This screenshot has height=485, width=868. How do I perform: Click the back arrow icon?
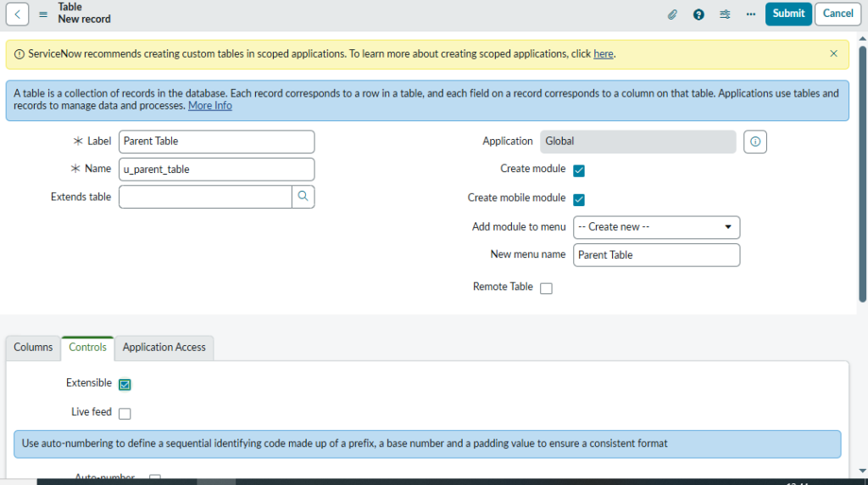coord(18,14)
